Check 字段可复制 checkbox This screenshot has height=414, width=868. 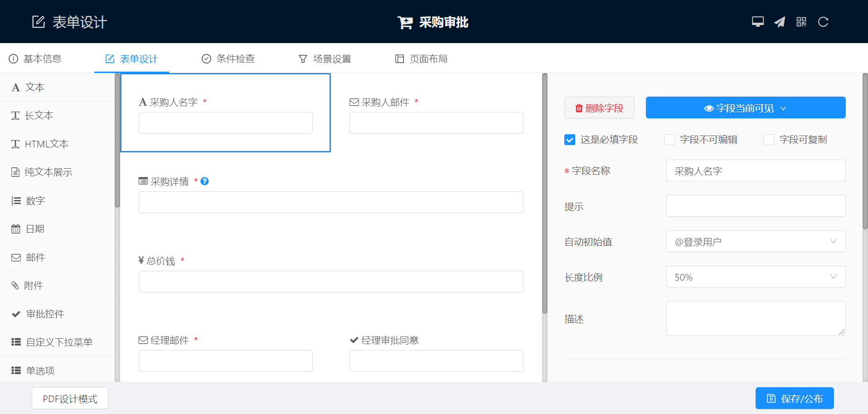tap(769, 140)
